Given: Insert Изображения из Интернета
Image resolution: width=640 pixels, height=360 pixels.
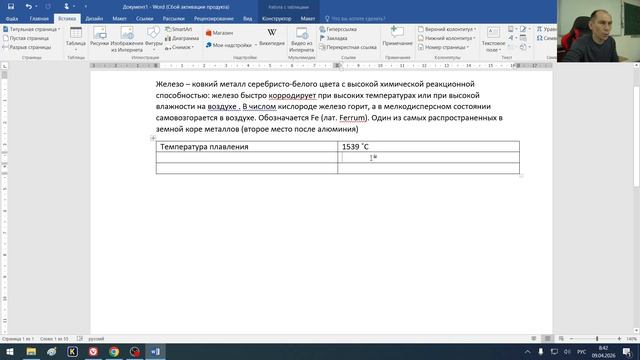Looking at the screenshot, I should (127, 39).
